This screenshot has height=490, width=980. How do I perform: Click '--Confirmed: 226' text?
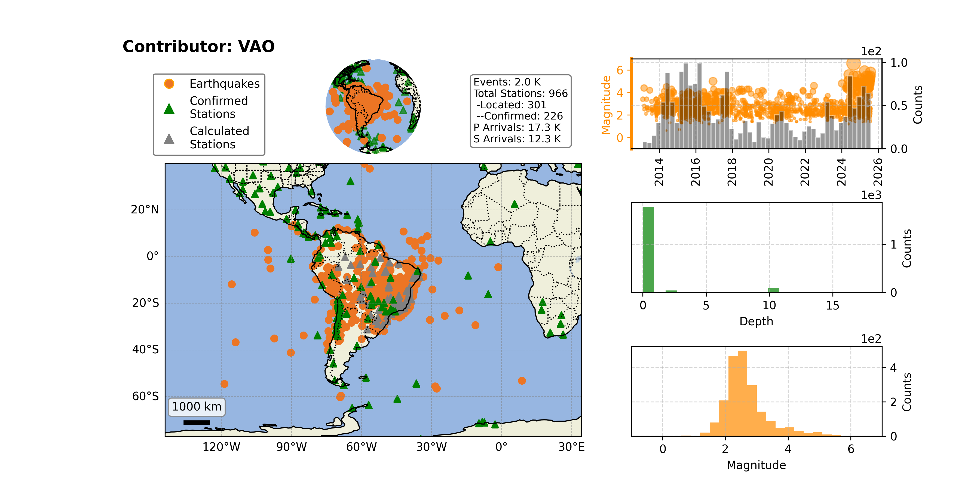(x=520, y=116)
